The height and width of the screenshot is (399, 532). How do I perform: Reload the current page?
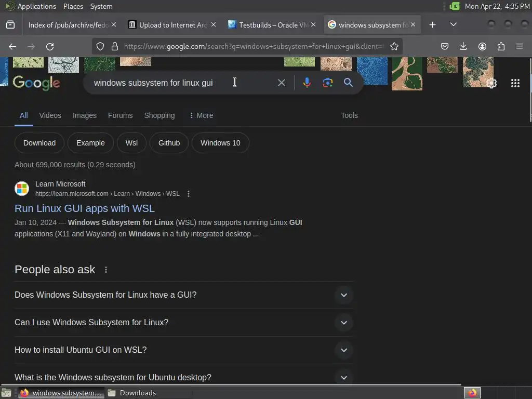coord(50,46)
